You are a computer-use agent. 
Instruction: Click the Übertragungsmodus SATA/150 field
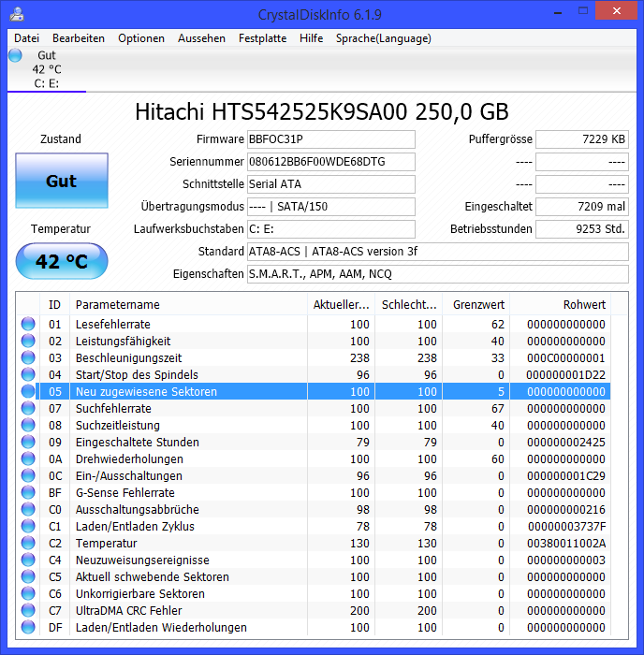point(331,207)
